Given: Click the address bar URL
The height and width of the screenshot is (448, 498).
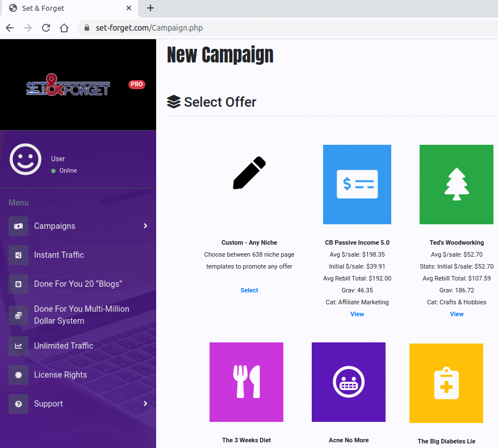Looking at the screenshot, I should [x=149, y=28].
